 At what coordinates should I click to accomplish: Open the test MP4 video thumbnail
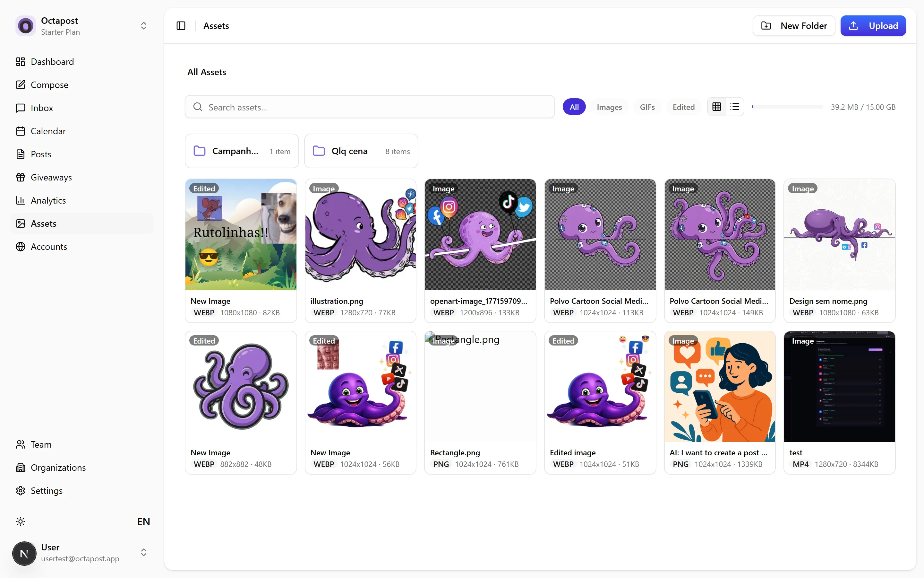pos(839,387)
